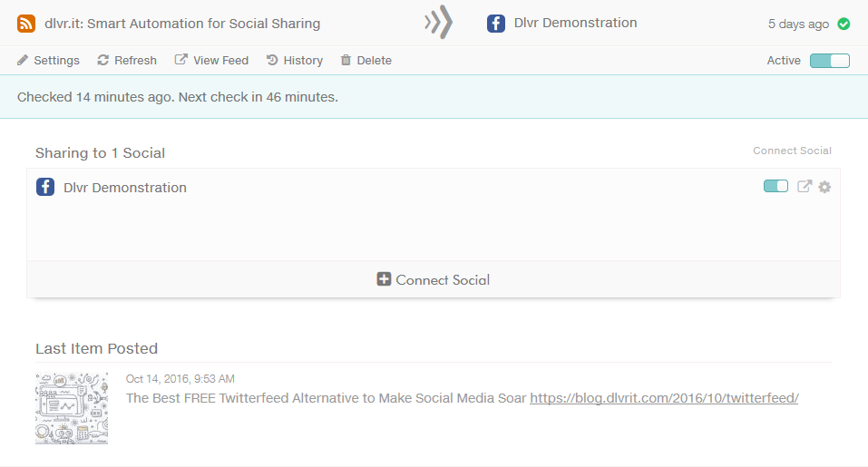Click the green checkmark status icon
Image resolution: width=868 pixels, height=467 pixels.
click(844, 24)
